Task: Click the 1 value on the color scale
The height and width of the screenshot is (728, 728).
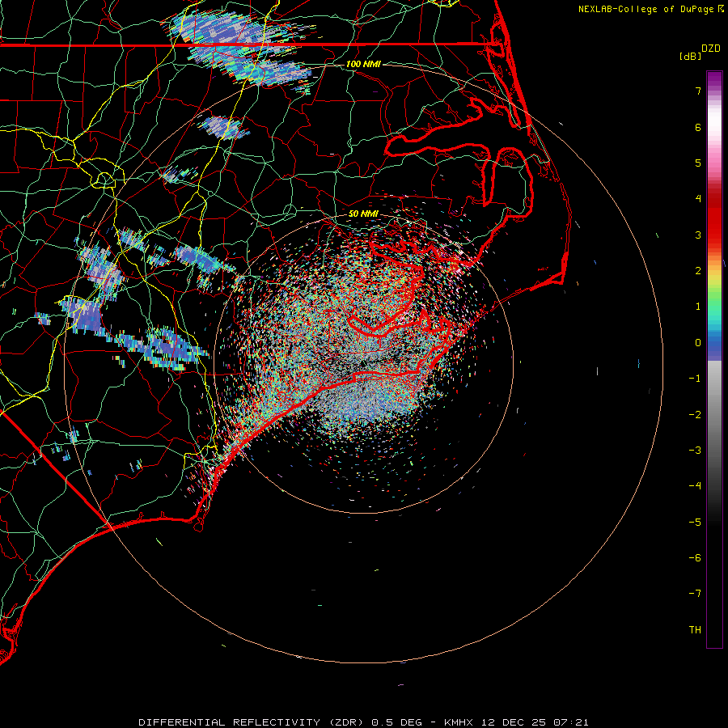Action: pos(698,307)
